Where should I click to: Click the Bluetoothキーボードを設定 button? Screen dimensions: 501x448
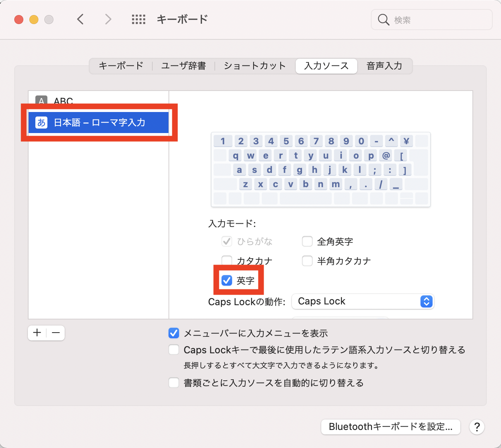(390, 427)
